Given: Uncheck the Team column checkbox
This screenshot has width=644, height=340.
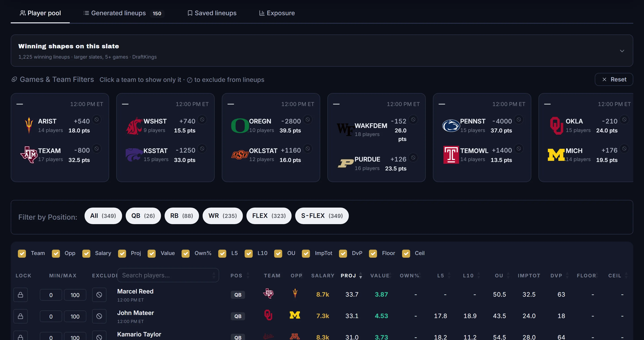Looking at the screenshot, I should click(22, 253).
